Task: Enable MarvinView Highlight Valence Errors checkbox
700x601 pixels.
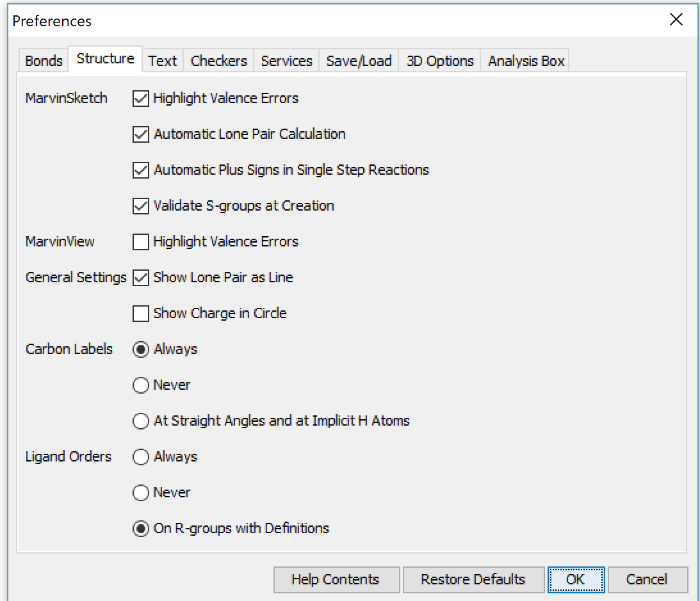Action: coord(140,242)
